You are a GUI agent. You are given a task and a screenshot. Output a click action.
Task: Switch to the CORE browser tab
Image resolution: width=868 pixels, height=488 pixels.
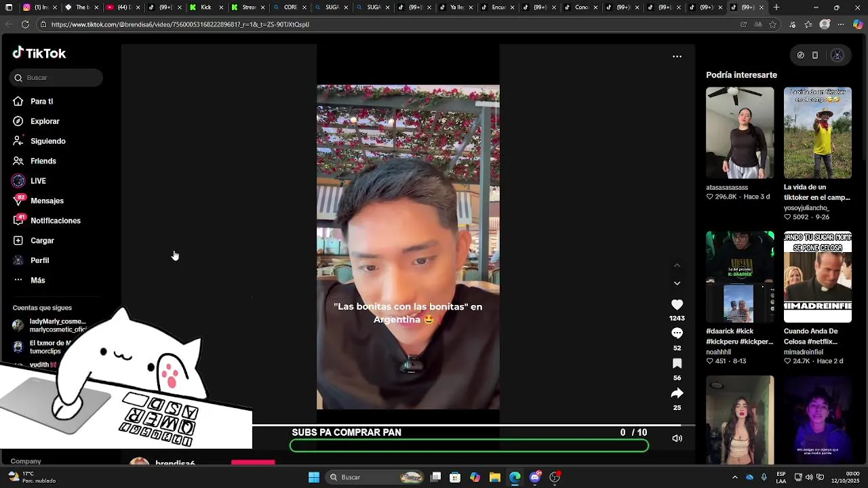coord(288,7)
